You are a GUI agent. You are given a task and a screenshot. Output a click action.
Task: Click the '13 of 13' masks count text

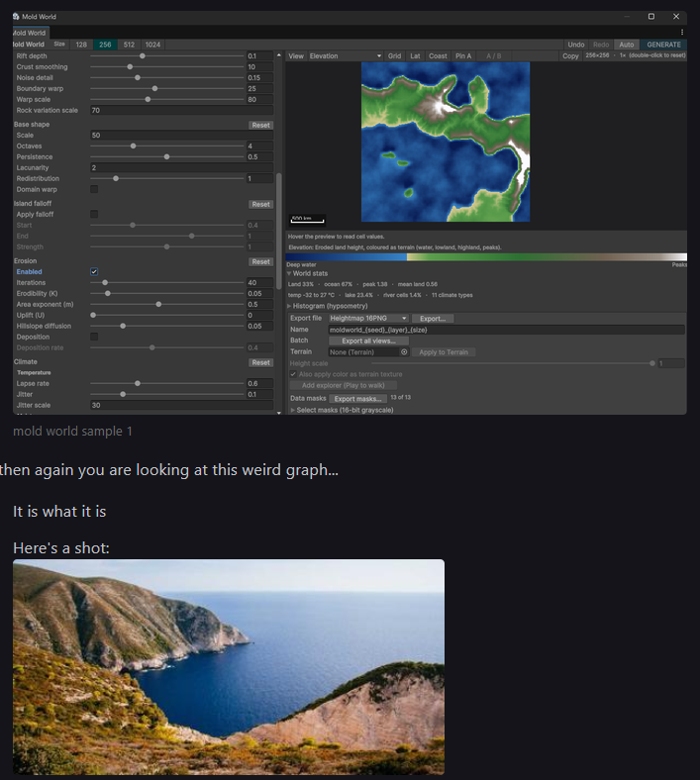click(x=401, y=398)
